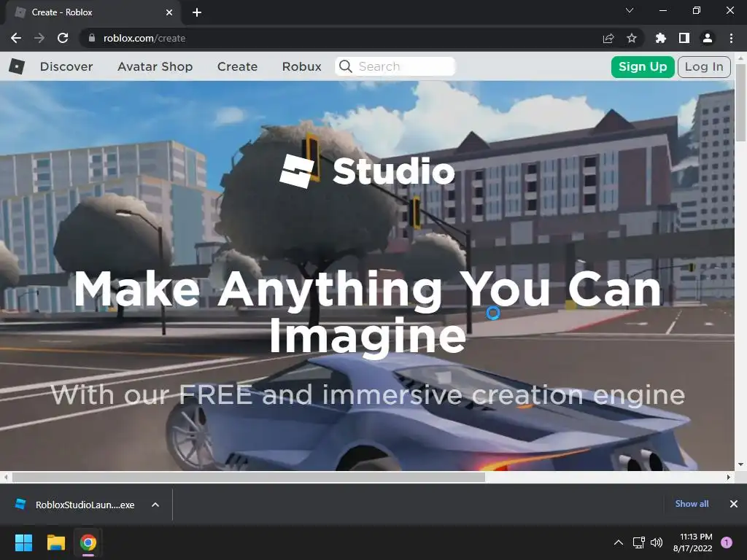Open notification badge in taskbar

(727, 542)
